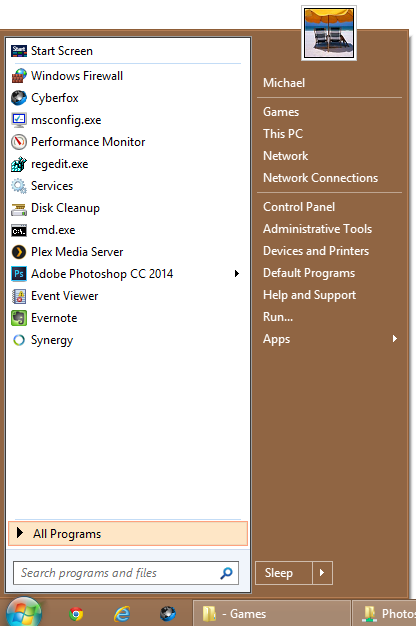Image resolution: width=416 pixels, height=626 pixels.
Task: Click the Start Screen icon
Action: (x=19, y=51)
